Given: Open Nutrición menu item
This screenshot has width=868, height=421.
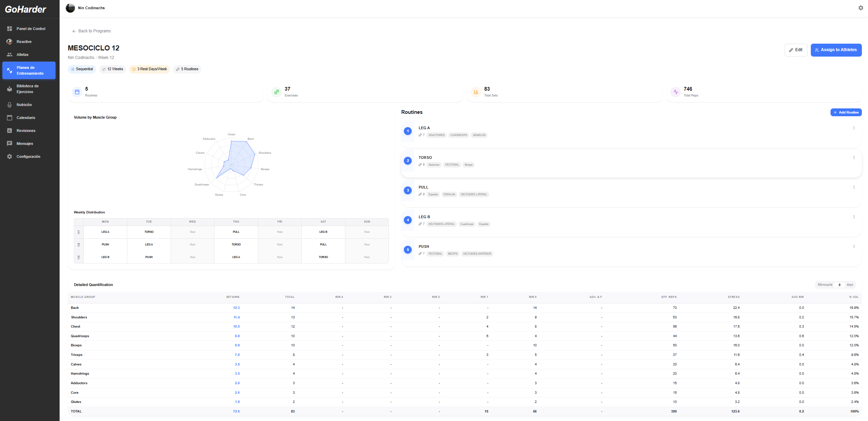Looking at the screenshot, I should click(30, 105).
